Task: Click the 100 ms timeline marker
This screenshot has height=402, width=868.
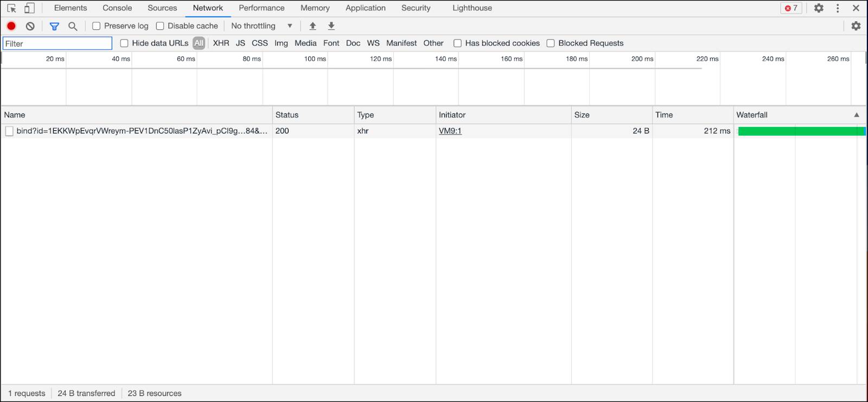Action: pos(315,59)
